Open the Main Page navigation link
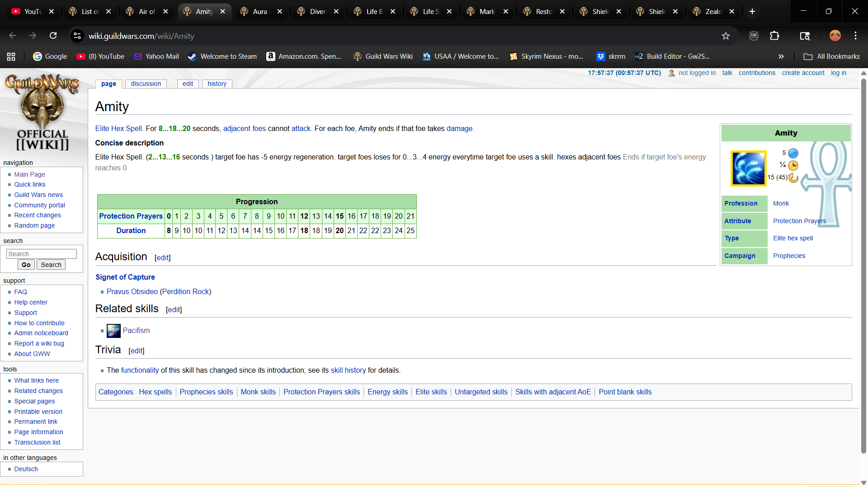The image size is (868, 487). 29,174
